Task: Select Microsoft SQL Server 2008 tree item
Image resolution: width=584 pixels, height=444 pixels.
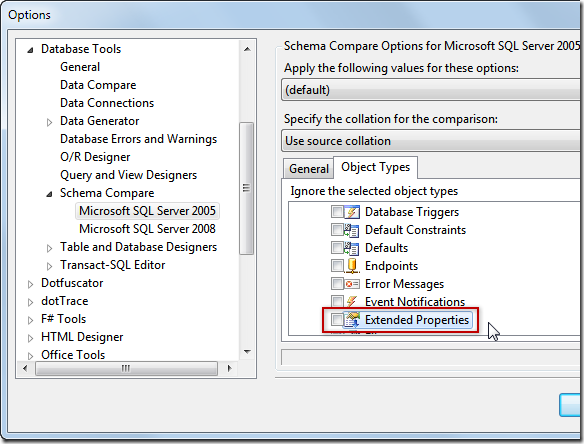Action: [x=147, y=229]
